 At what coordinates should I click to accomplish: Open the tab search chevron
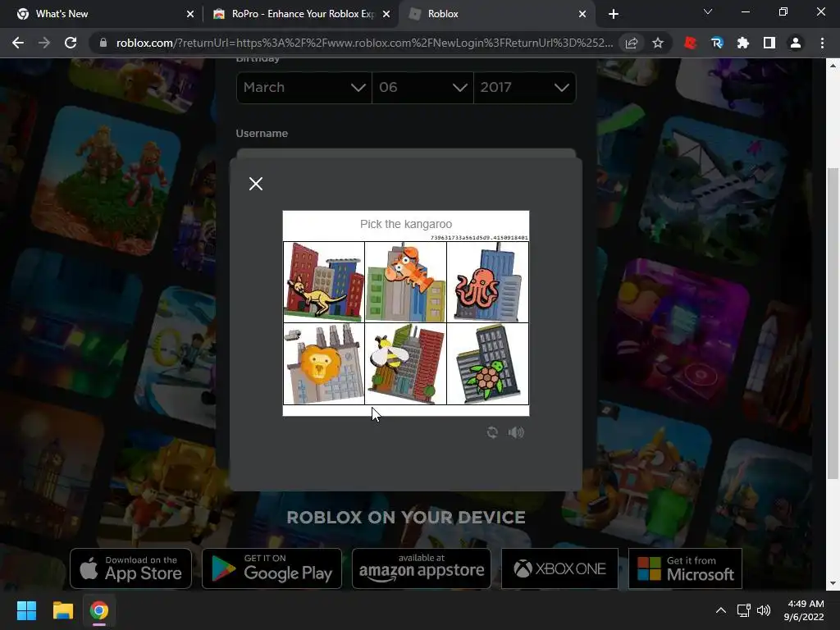coord(708,11)
